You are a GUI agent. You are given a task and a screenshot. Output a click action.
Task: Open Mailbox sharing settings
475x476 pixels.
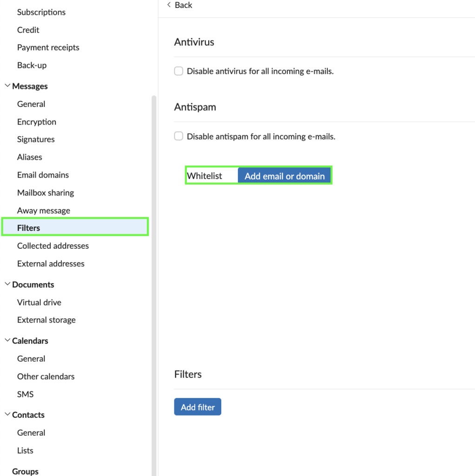(46, 192)
